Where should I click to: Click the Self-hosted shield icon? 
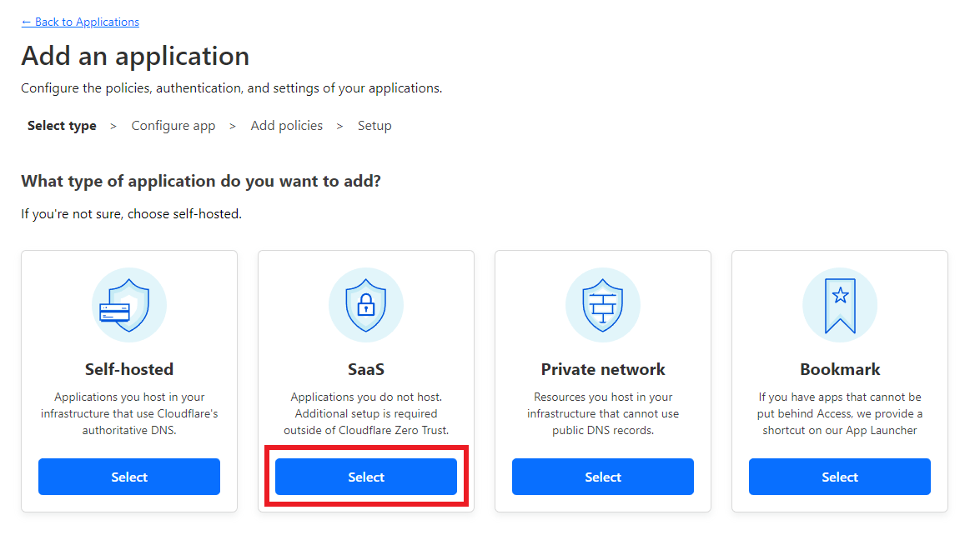pos(129,304)
